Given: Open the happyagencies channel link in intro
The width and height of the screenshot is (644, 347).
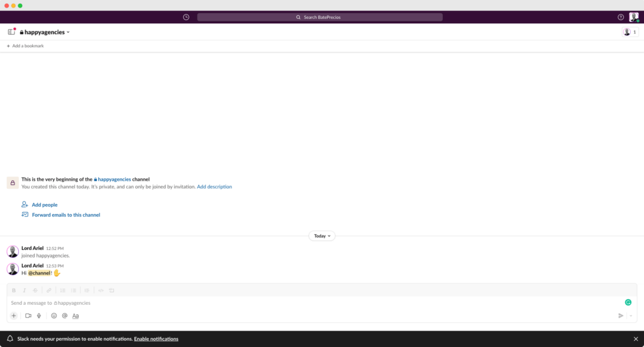Looking at the screenshot, I should [x=112, y=179].
